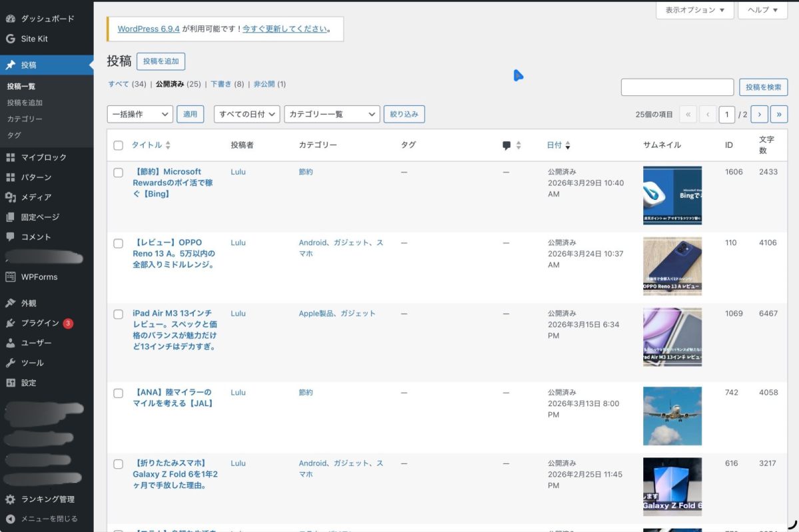Click the Users person icon in sidebar
799x532 pixels.
point(10,343)
